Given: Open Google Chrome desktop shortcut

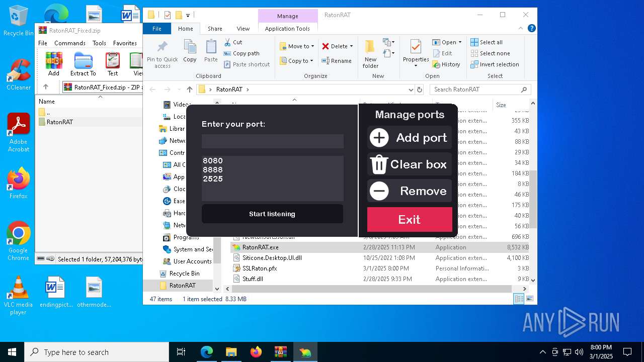Looking at the screenshot, I should (x=19, y=241).
